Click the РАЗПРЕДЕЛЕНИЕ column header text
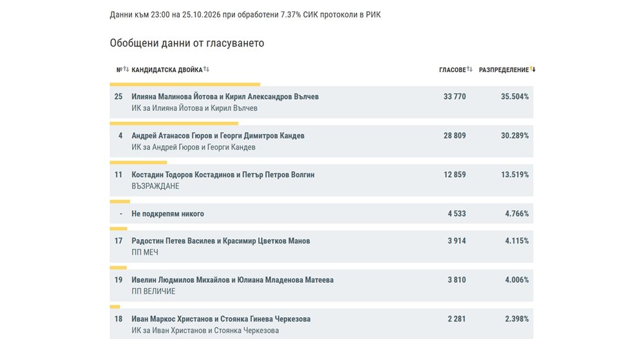The height and width of the screenshot is (339, 644). (x=504, y=70)
